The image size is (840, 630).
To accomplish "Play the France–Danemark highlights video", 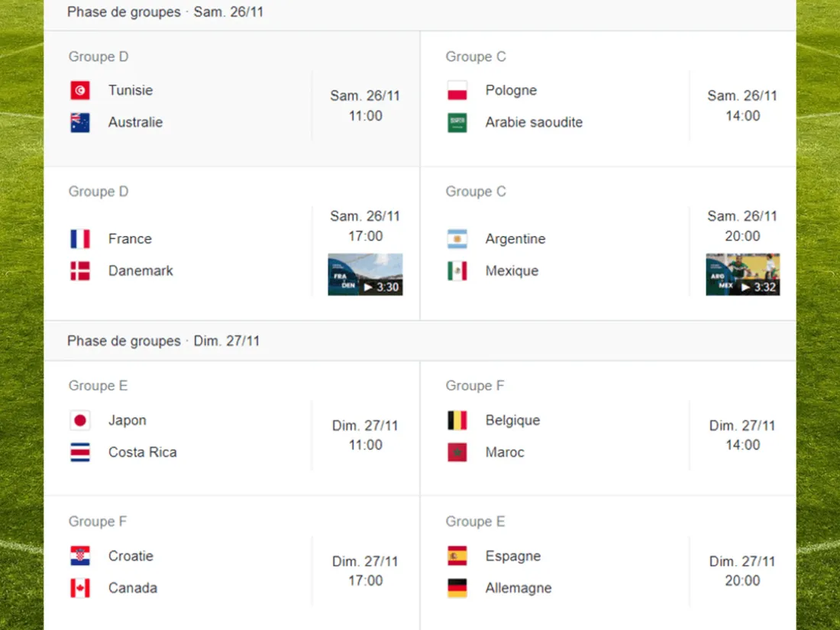I will [365, 274].
